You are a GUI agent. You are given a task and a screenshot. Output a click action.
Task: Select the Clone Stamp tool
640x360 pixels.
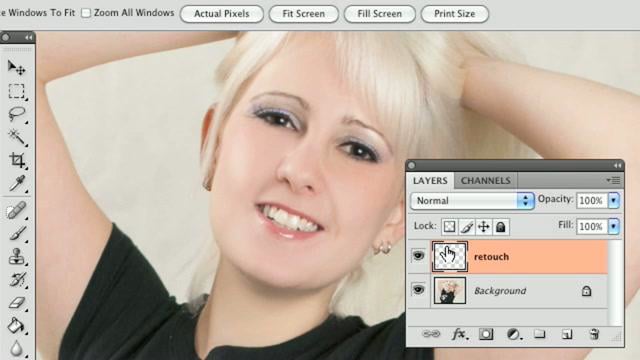[x=16, y=257]
